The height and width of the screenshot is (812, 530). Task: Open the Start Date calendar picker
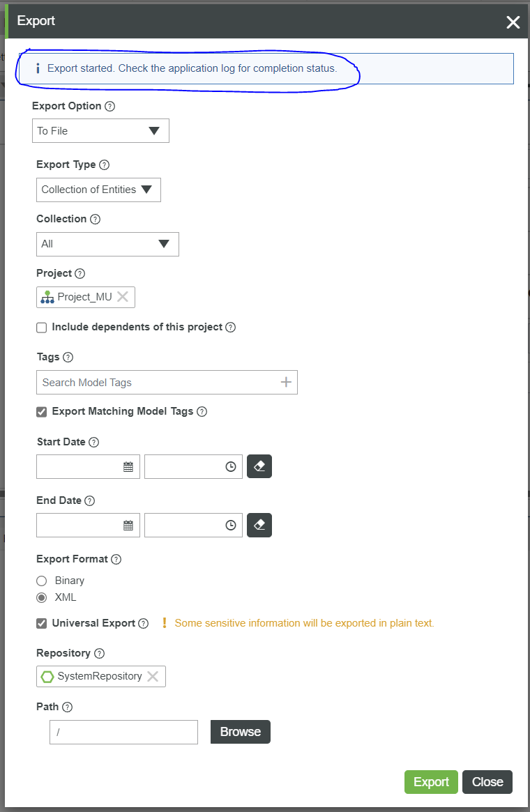coord(131,466)
